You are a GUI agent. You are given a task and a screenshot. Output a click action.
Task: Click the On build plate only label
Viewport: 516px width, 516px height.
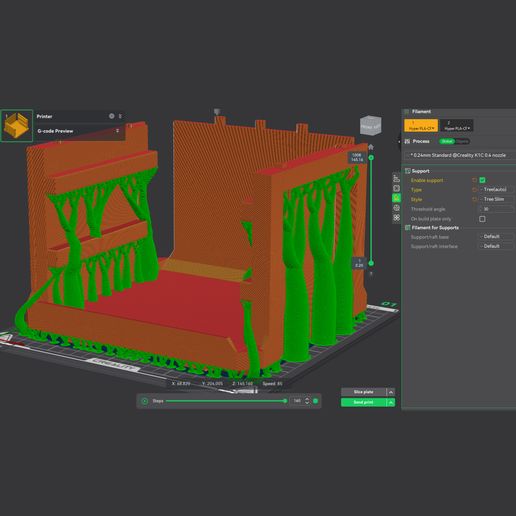pyautogui.click(x=431, y=219)
